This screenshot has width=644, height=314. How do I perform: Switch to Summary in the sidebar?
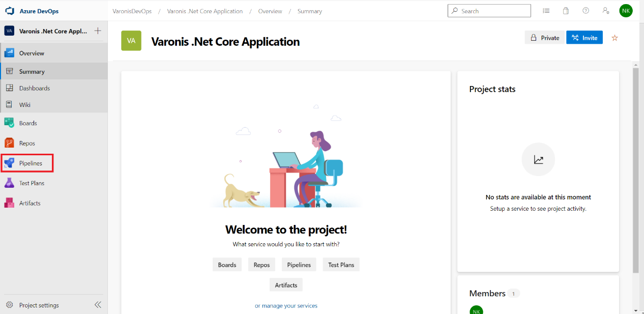tap(31, 71)
